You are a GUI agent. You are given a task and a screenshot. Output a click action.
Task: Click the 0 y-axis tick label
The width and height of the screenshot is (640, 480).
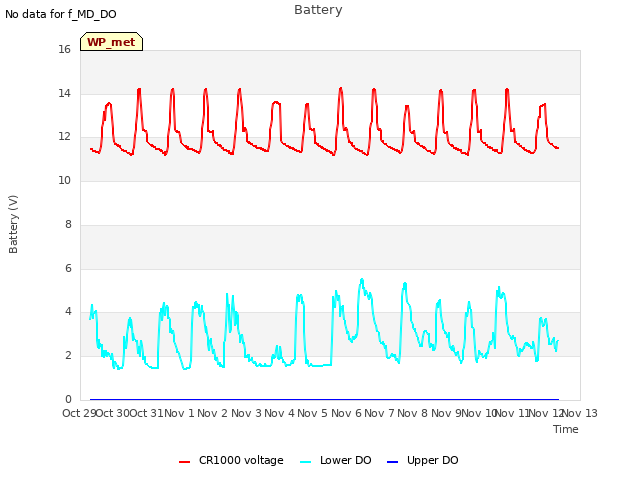tap(68, 399)
